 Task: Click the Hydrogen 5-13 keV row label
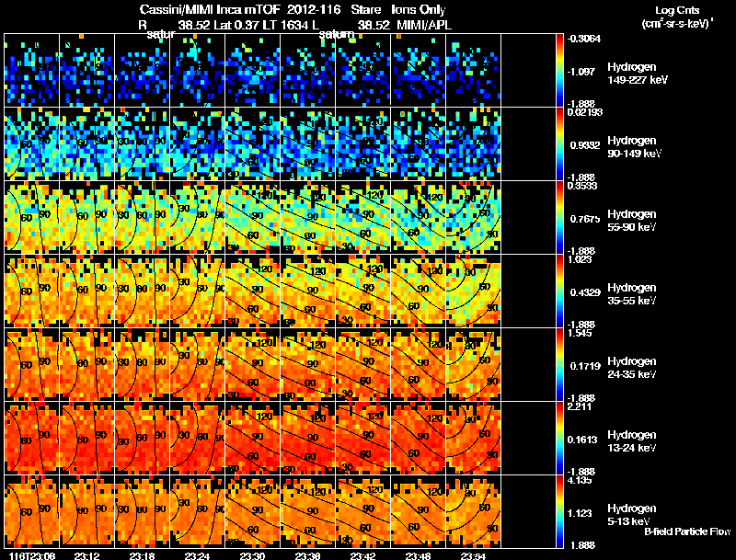pos(632,515)
